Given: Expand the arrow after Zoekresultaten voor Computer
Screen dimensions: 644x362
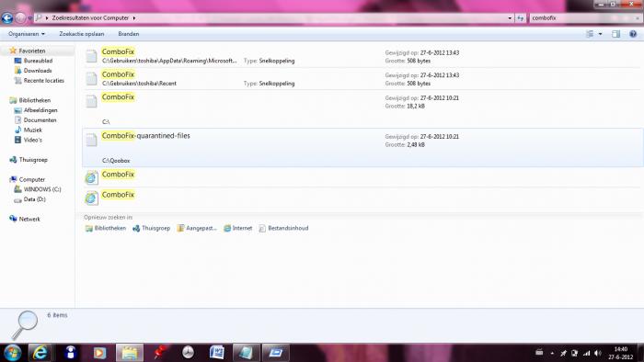Looking at the screenshot, I should (134, 18).
